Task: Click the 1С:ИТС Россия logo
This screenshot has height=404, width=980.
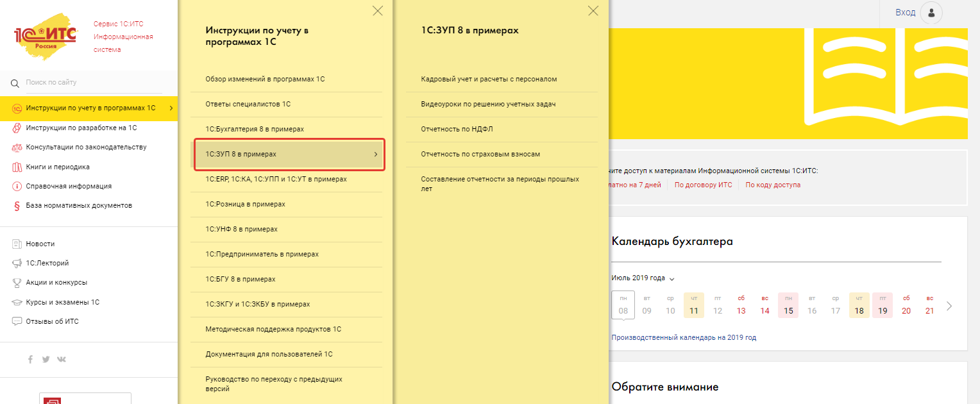Action: (x=45, y=37)
